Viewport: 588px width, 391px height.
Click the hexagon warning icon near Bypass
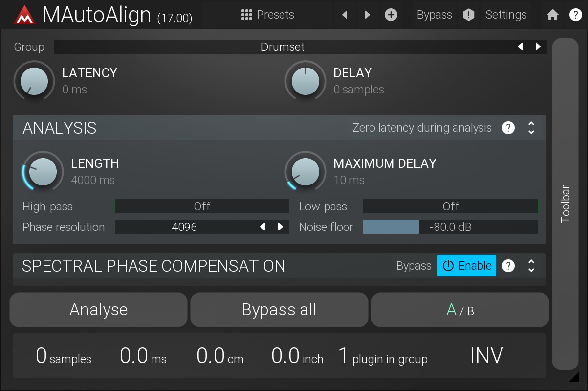[468, 15]
